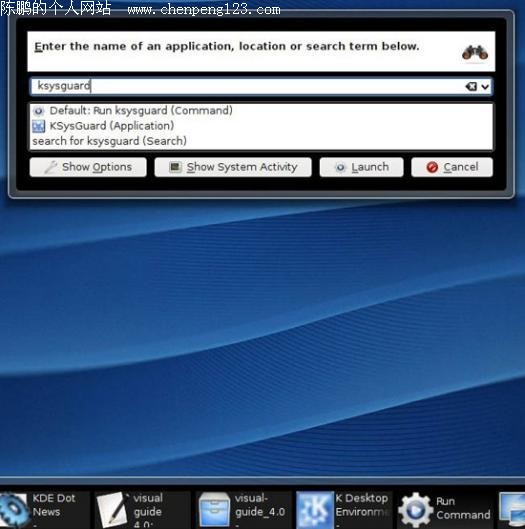
Task: Switch to KDE Dot News taskbar entry
Action: (x=45, y=509)
